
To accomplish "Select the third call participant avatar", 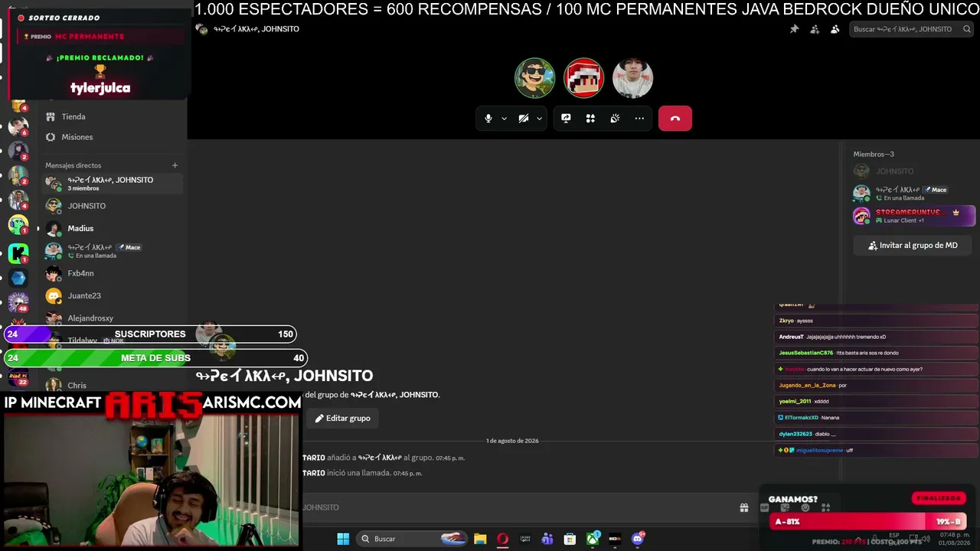I will [633, 78].
